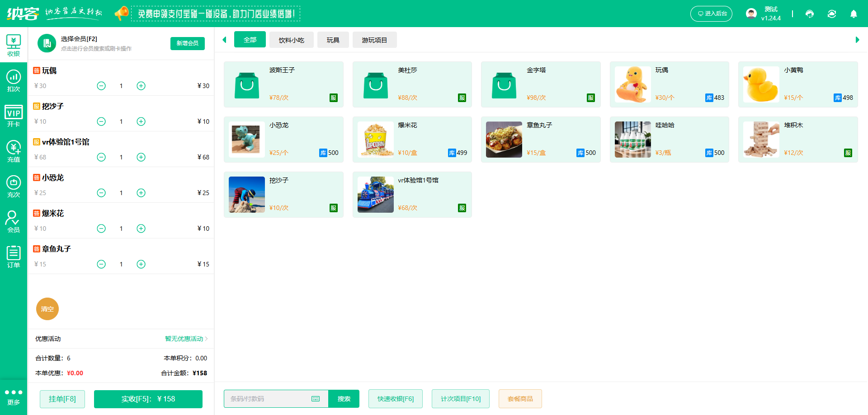868x415 pixels.
Task: Click the 进入后台 button
Action: tap(711, 14)
